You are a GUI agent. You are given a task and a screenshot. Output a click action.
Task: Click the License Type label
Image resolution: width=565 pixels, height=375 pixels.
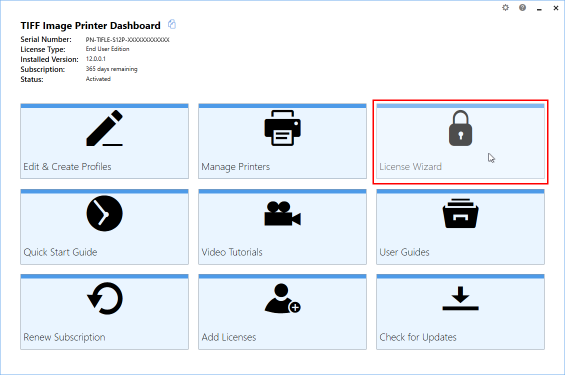pyautogui.click(x=43, y=49)
